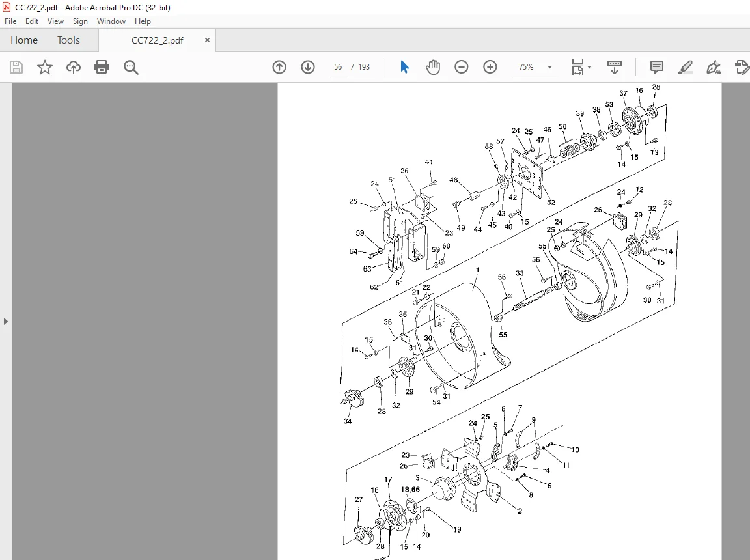Open the Sign menu
Viewport: 750px width, 560px height.
(80, 21)
